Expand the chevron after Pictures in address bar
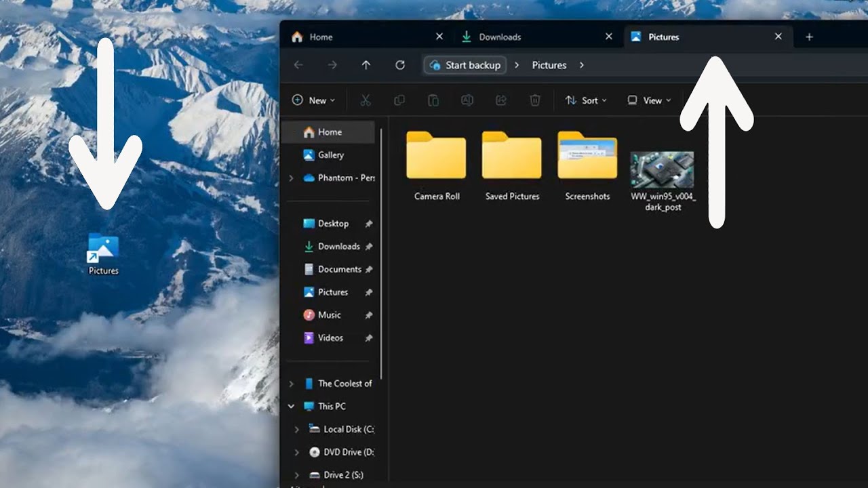 [582, 65]
